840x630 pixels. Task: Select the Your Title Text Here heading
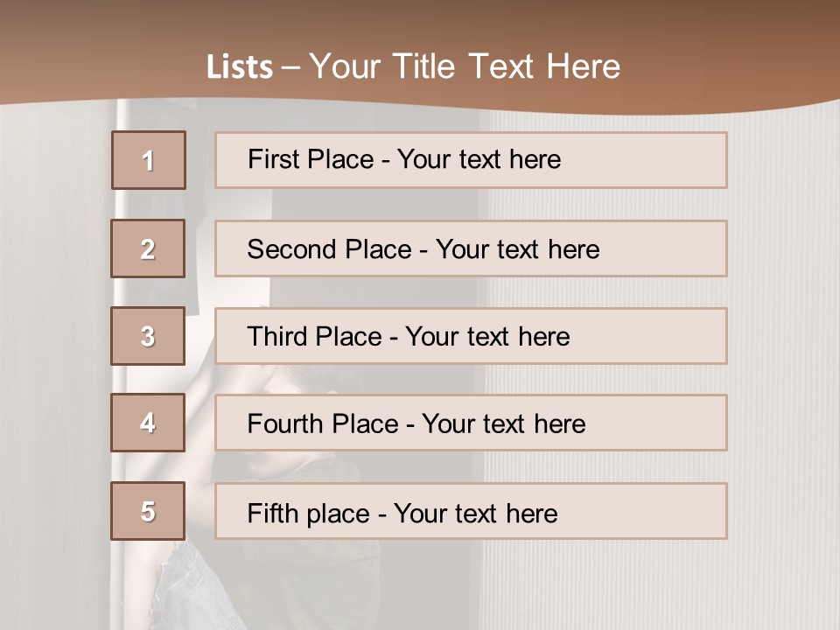[x=465, y=66]
